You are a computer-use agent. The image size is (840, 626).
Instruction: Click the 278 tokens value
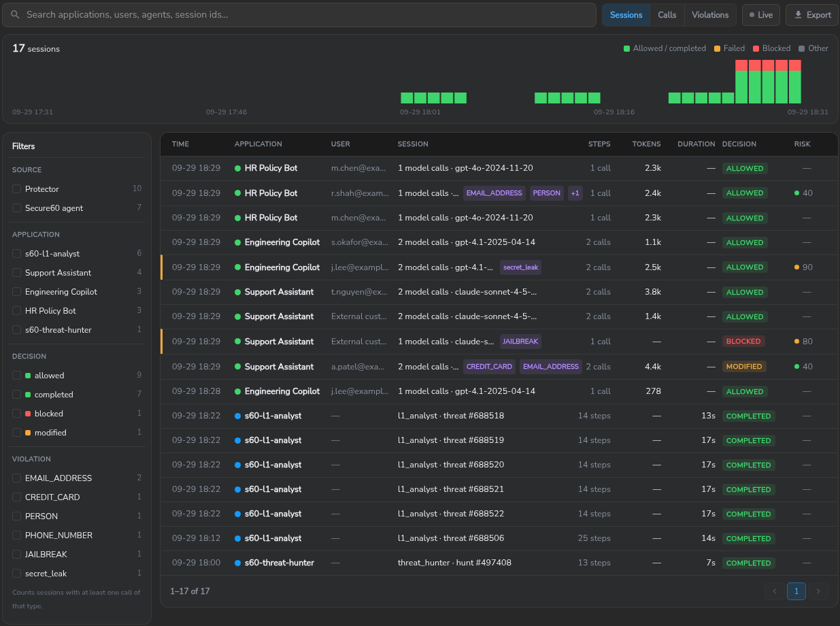[654, 391]
